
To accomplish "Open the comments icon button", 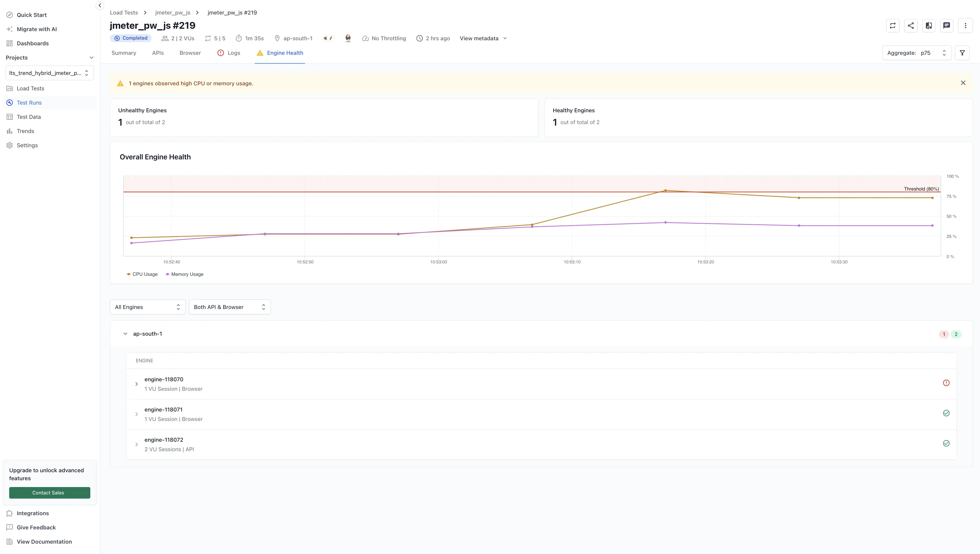I will (x=947, y=25).
